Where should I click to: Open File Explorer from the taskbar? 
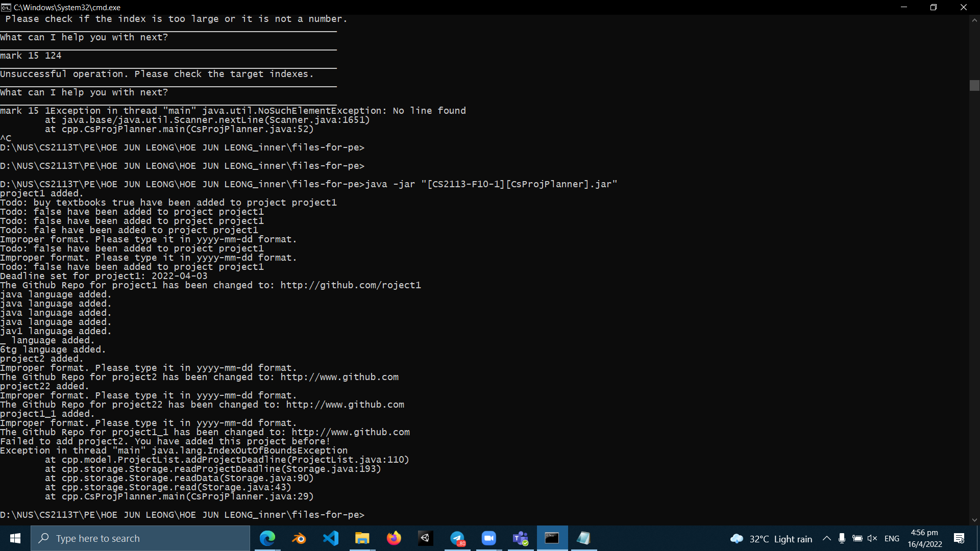pyautogui.click(x=362, y=538)
